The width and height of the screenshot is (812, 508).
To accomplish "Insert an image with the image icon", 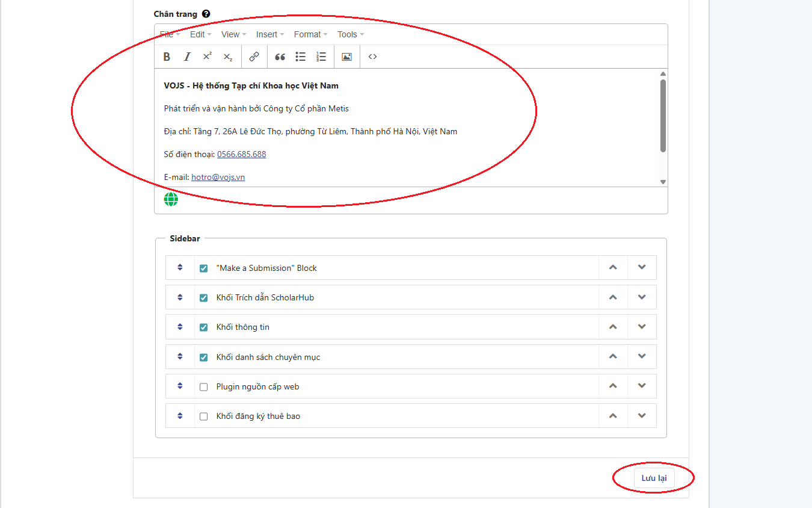I will tap(346, 57).
